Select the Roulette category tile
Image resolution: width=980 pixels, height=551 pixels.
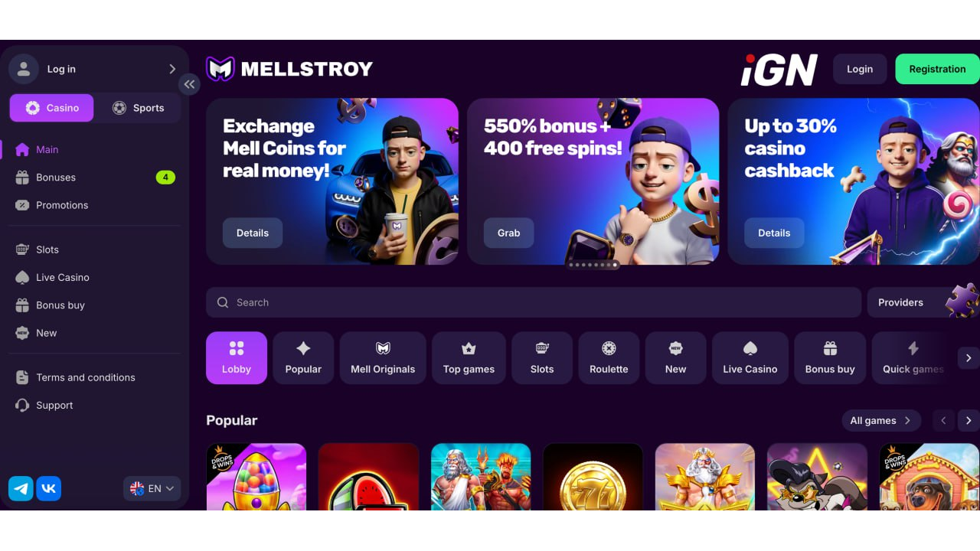[609, 357]
